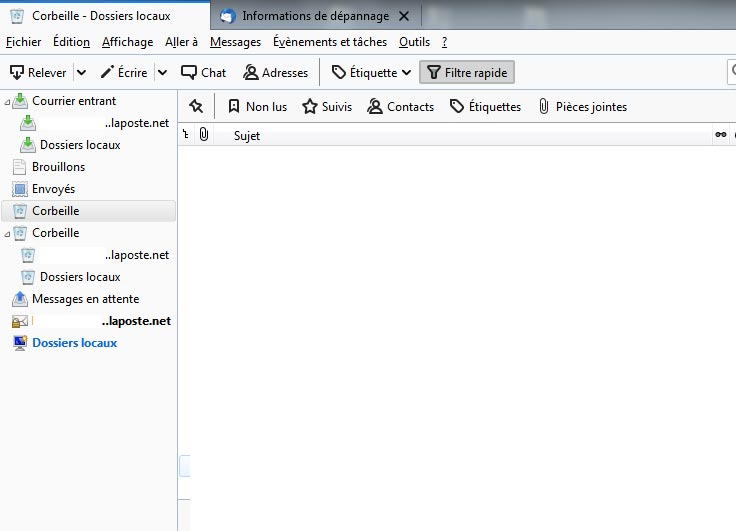
Task: Sort by attachment paperclip column
Action: [204, 135]
